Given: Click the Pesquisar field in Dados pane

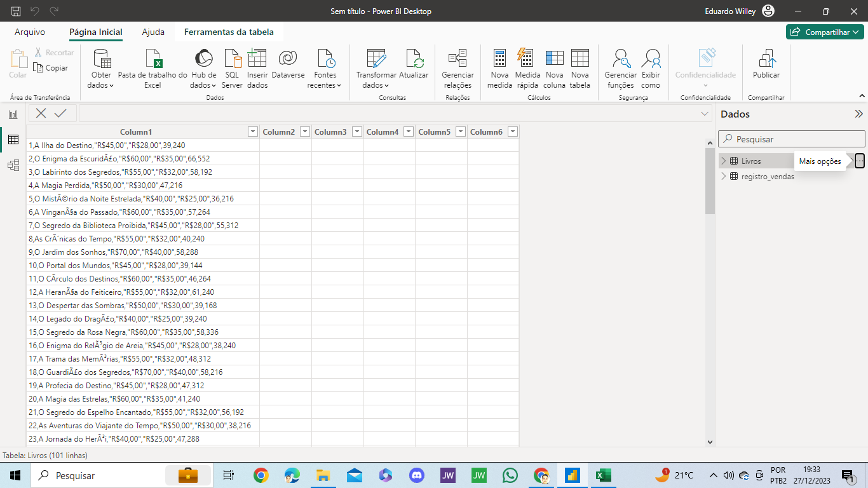Looking at the screenshot, I should (x=792, y=139).
